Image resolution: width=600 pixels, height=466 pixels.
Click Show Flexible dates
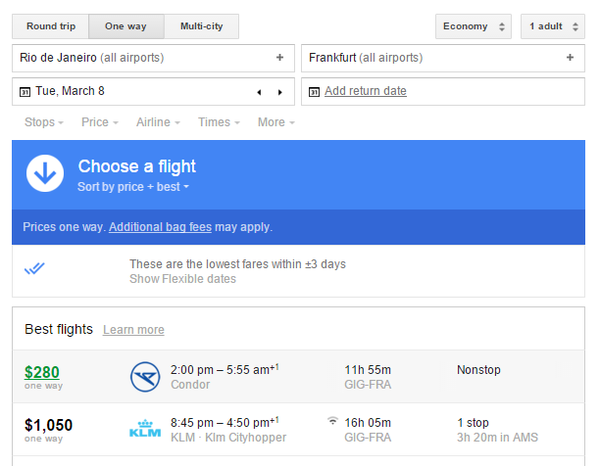pyautogui.click(x=183, y=279)
